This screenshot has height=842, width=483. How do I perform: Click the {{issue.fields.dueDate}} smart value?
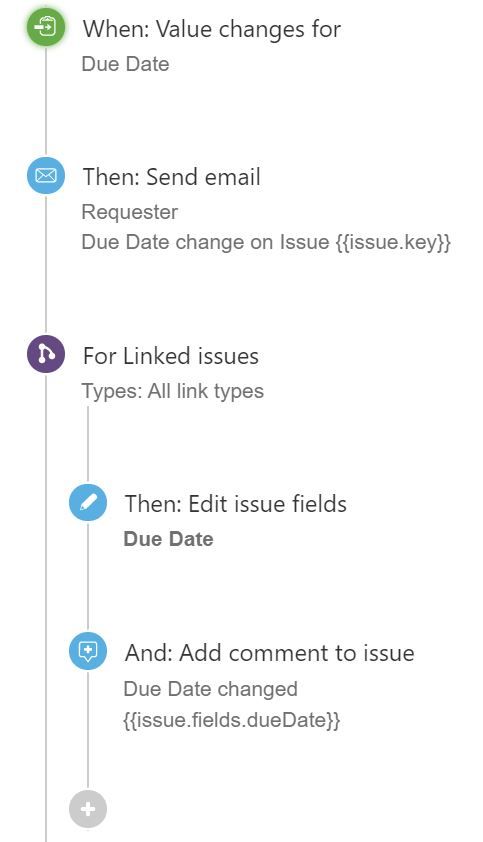(x=232, y=720)
